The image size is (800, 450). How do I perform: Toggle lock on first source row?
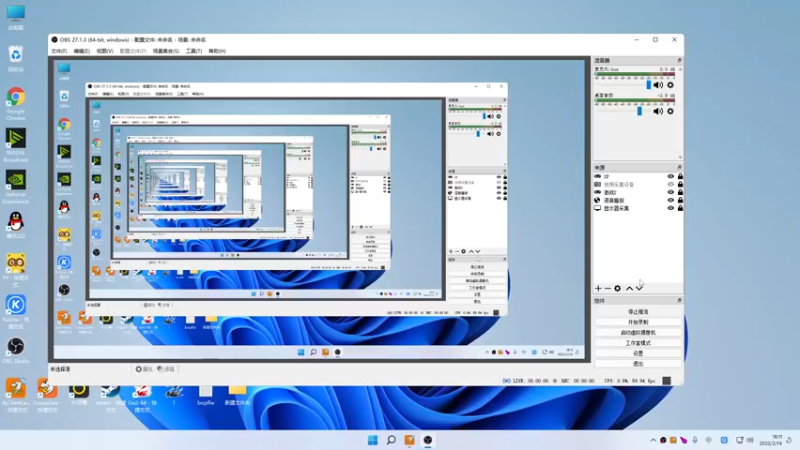(680, 177)
